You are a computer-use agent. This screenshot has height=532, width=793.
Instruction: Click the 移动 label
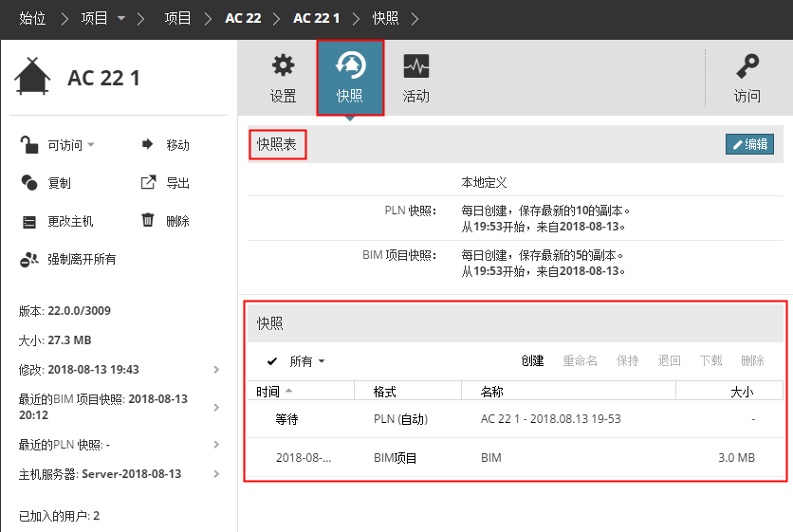tap(177, 145)
